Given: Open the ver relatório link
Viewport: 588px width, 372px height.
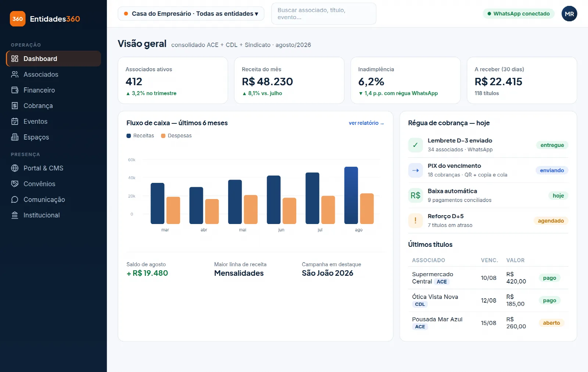Looking at the screenshot, I should [366, 123].
